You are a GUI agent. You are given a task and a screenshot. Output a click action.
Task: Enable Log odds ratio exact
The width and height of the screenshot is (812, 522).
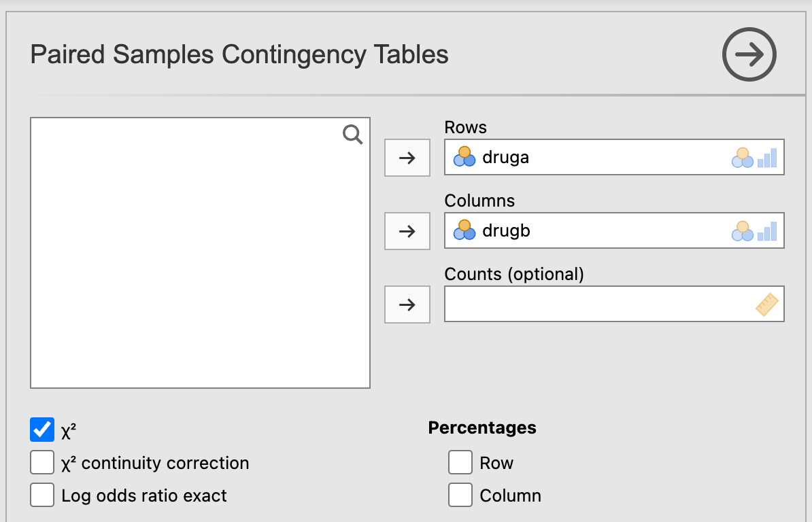42,495
